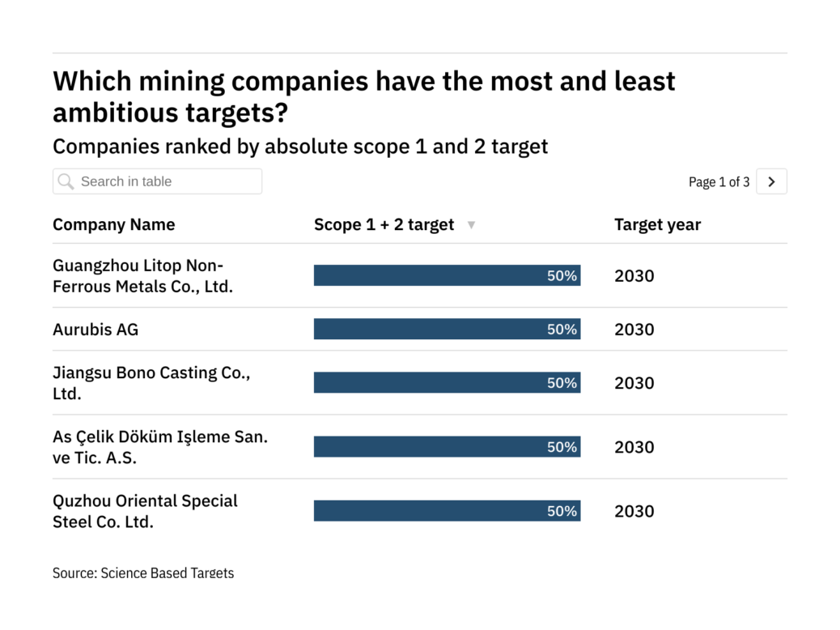Click the Aurubis AG 50% bar

[447, 330]
